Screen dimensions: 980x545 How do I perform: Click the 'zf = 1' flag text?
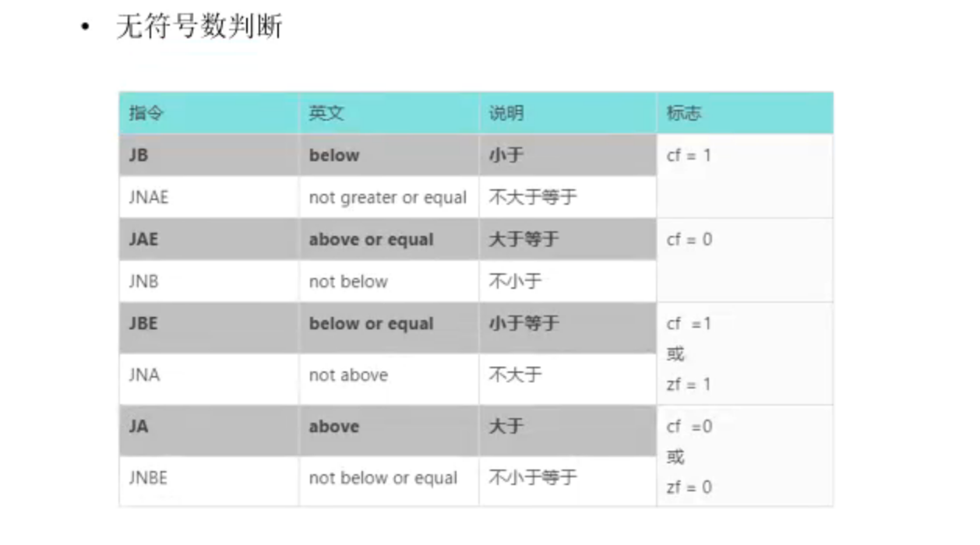[x=689, y=384]
